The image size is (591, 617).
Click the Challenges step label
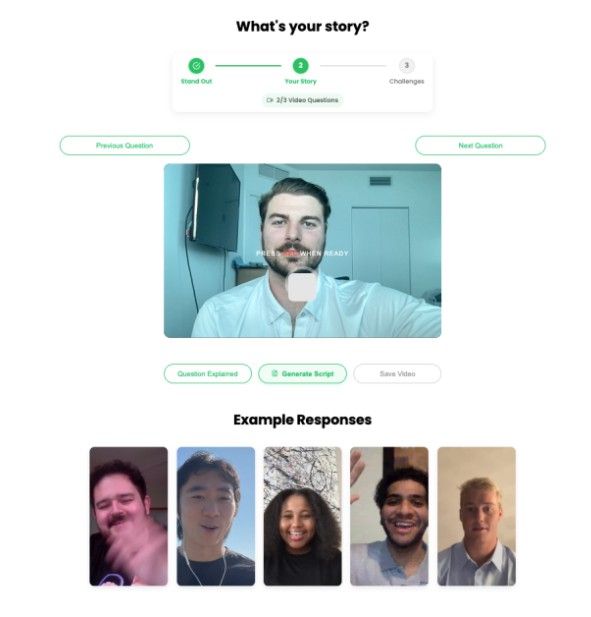click(x=406, y=81)
